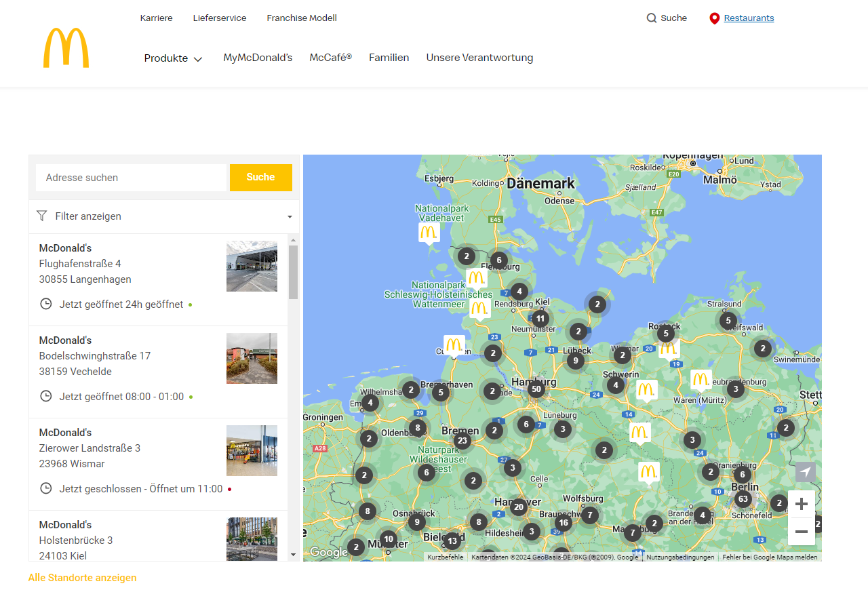Viewport: 868px width, 590px height.
Task: Open the Bremen cluster marker 23
Action: click(462, 441)
